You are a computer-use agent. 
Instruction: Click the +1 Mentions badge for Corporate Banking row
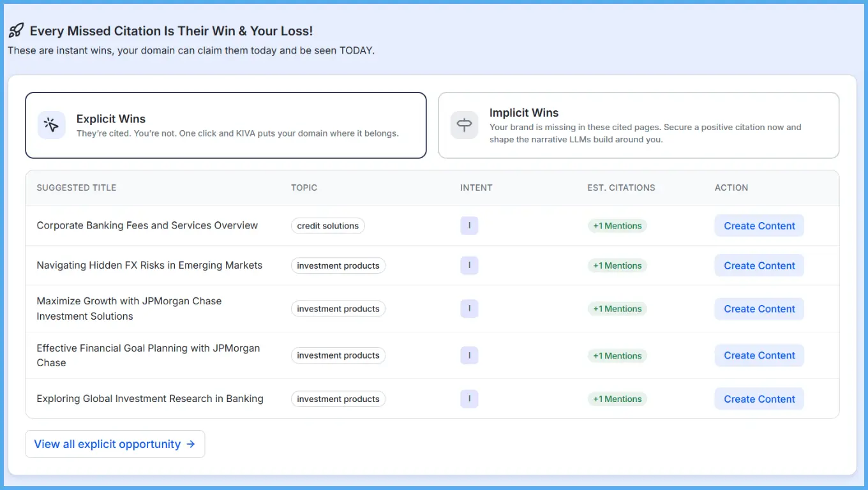point(617,225)
